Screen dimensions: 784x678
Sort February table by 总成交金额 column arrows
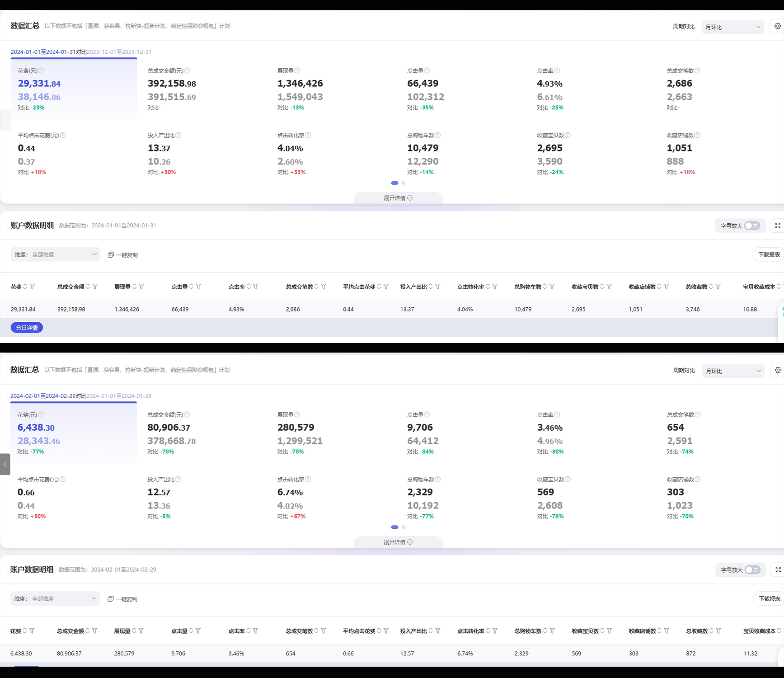[x=88, y=631]
